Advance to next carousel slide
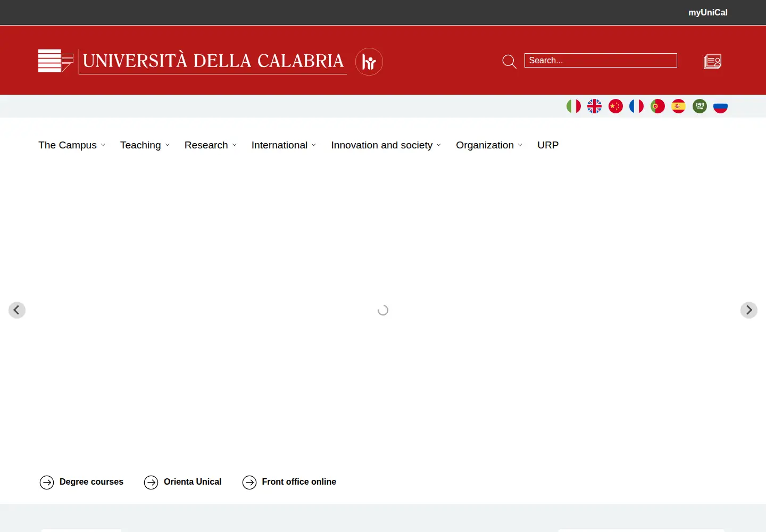766x532 pixels. (x=749, y=310)
